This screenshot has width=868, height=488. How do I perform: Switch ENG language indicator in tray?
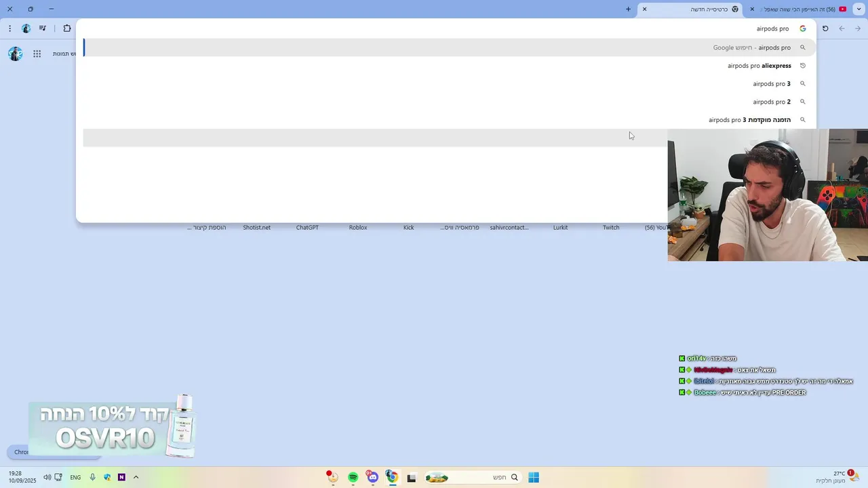(x=75, y=477)
